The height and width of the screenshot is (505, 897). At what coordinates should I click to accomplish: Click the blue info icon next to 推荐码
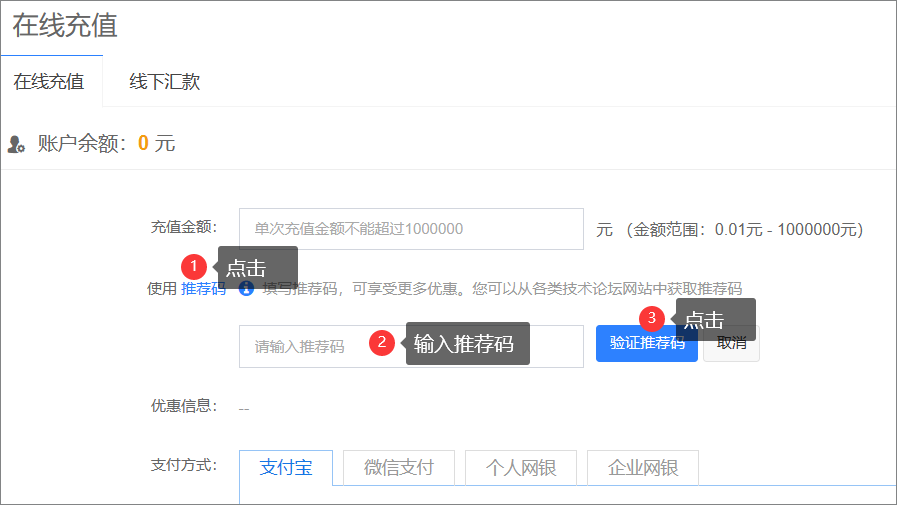[x=247, y=288]
